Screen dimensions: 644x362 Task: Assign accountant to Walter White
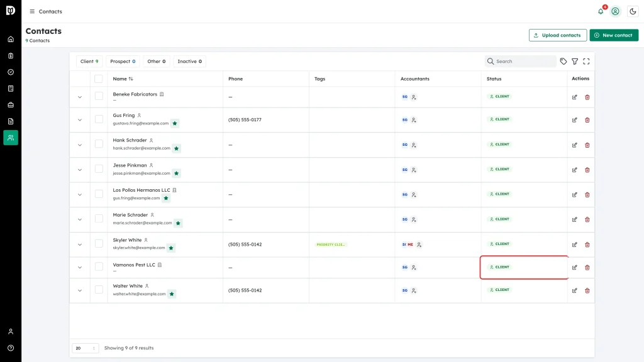coord(414,290)
